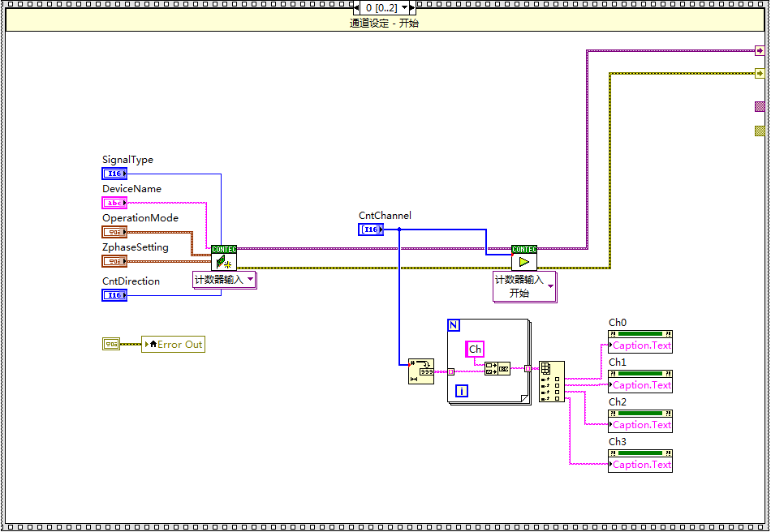Go to the next case frame
Image resolution: width=771 pixels, height=532 pixels.
click(411, 8)
